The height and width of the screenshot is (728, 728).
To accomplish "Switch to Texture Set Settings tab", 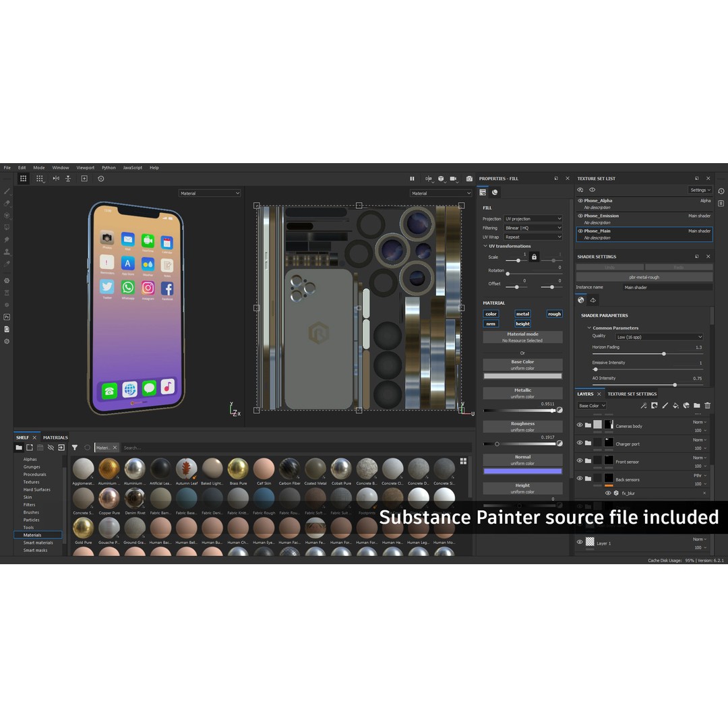I will click(x=632, y=394).
